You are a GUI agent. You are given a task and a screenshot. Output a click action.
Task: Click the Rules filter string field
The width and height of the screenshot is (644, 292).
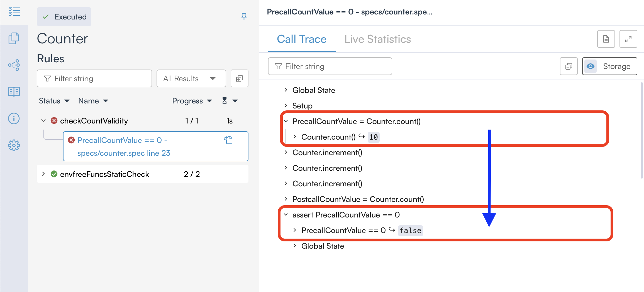95,79
